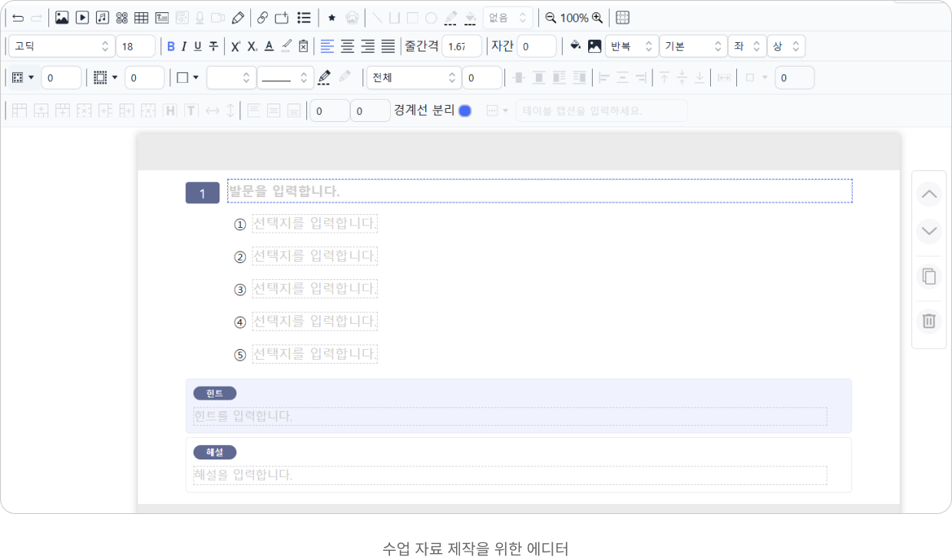
Task: Apply superscript formatting
Action: point(236,47)
